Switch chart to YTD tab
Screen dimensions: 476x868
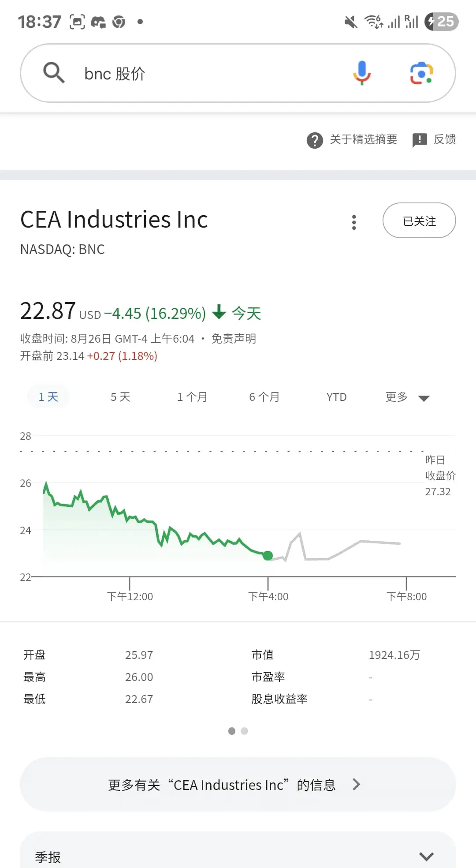[337, 397]
